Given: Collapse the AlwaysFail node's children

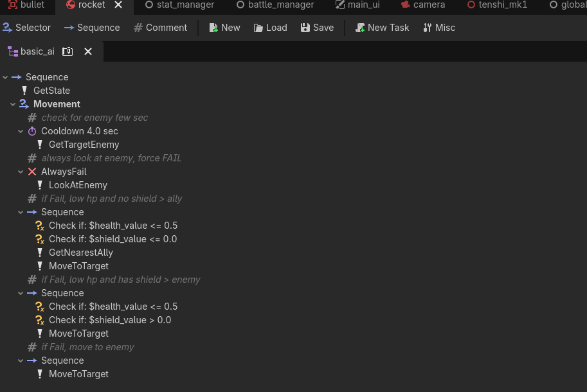Looking at the screenshot, I should click(21, 172).
